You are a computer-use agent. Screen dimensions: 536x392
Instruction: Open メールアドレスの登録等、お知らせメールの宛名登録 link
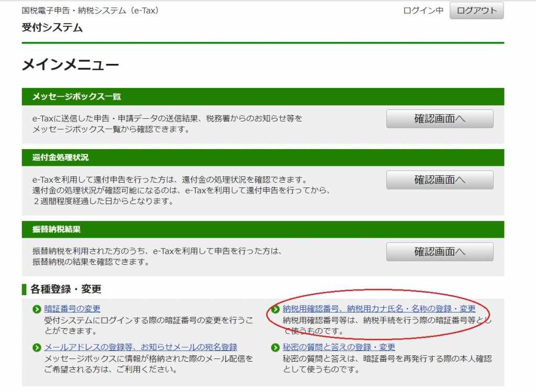pos(141,347)
